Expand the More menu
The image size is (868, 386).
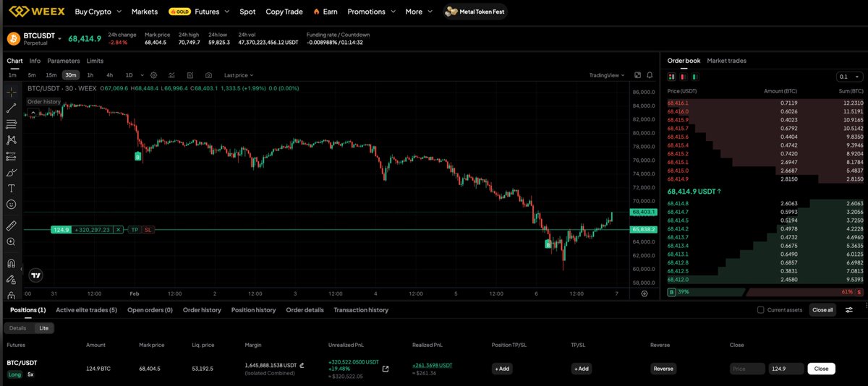coord(419,12)
